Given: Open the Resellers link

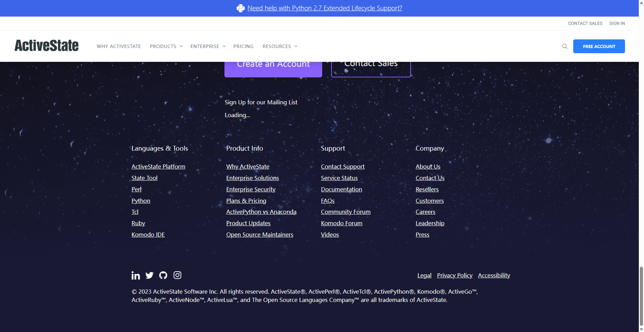Looking at the screenshot, I should coord(427,189).
